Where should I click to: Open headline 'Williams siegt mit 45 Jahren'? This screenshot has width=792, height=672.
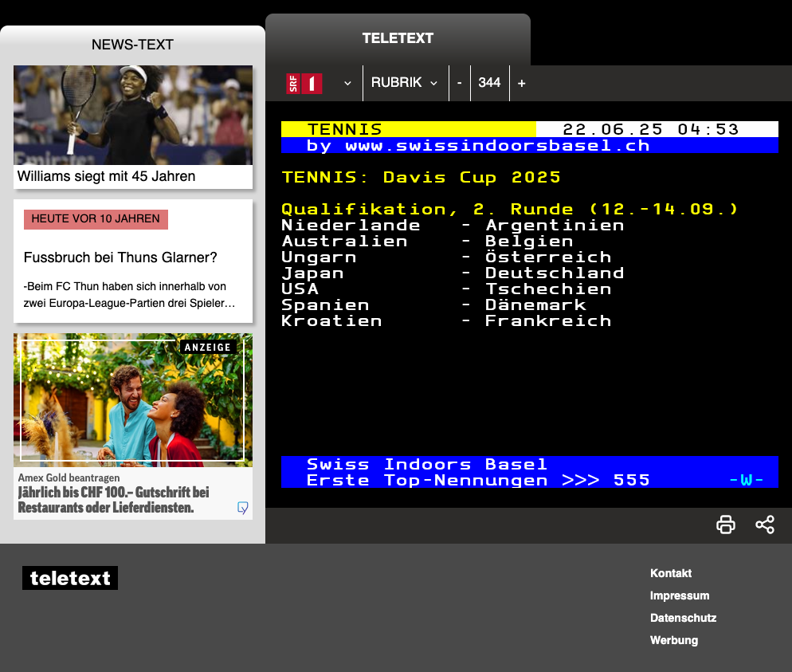click(106, 176)
